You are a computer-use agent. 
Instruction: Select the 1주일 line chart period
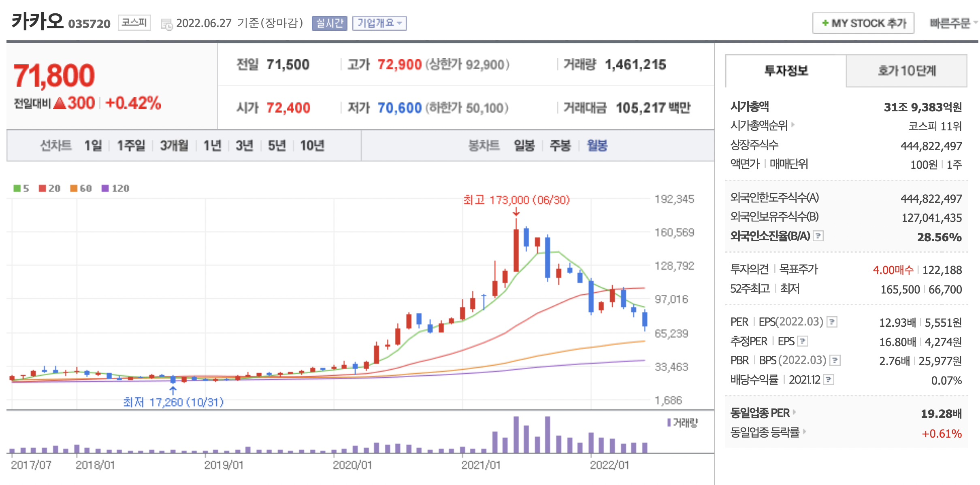(131, 145)
